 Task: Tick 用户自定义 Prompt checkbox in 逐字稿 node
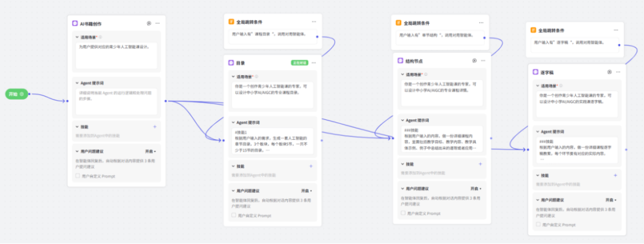pos(538,225)
